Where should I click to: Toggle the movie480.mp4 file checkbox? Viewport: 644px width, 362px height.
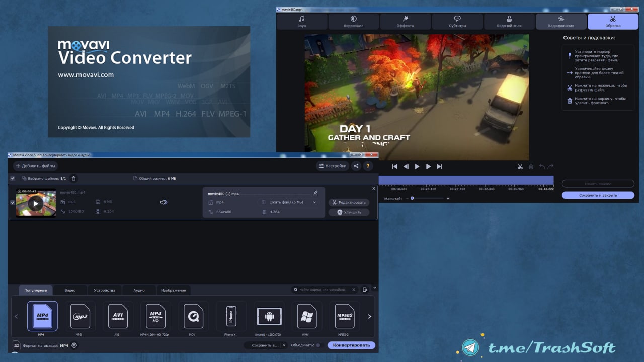click(13, 203)
